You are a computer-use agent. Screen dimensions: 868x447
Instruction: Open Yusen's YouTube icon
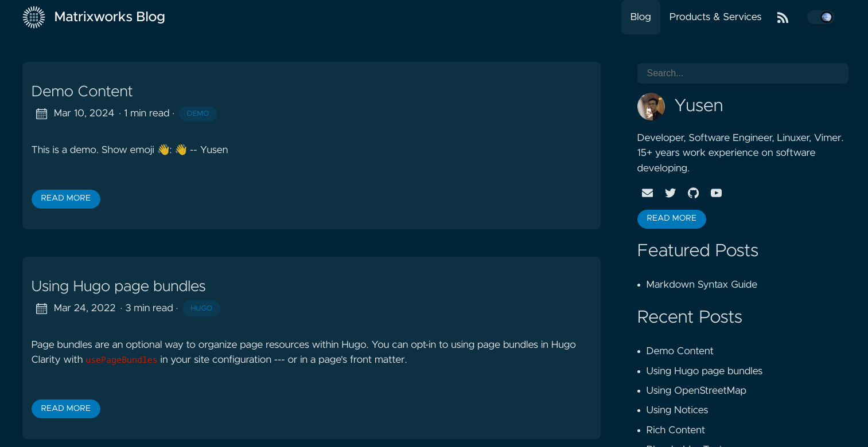coord(716,193)
